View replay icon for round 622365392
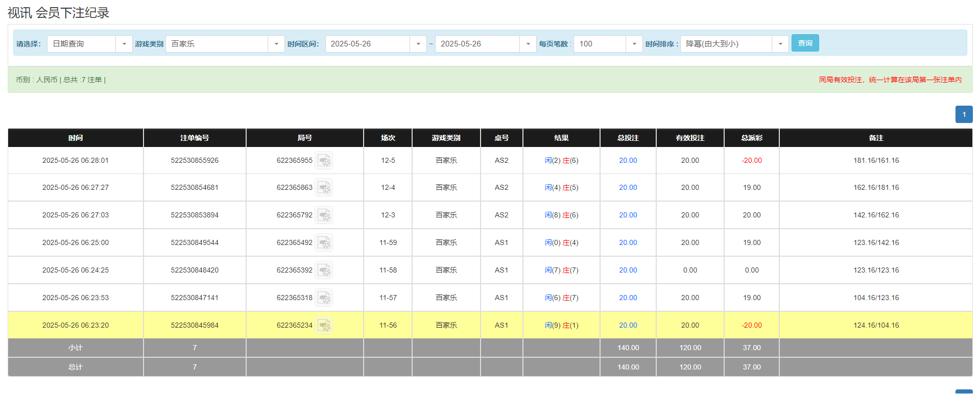Image resolution: width=980 pixels, height=394 pixels. [324, 270]
